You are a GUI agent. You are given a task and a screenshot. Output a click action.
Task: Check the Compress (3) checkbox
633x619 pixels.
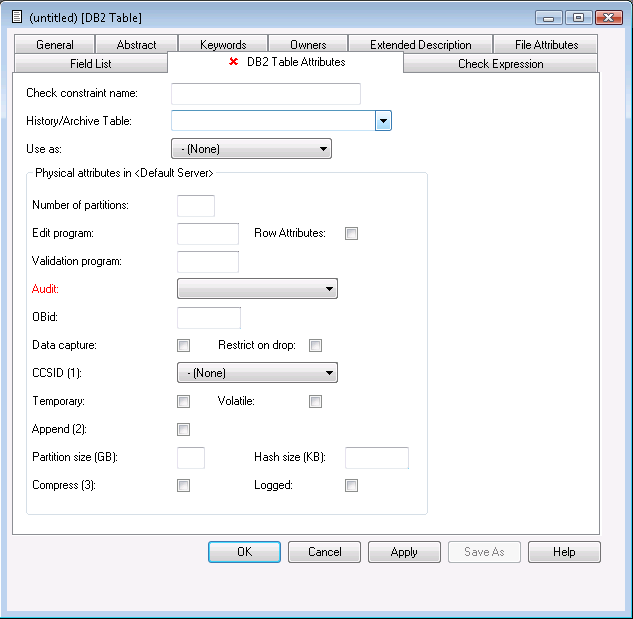[183, 486]
